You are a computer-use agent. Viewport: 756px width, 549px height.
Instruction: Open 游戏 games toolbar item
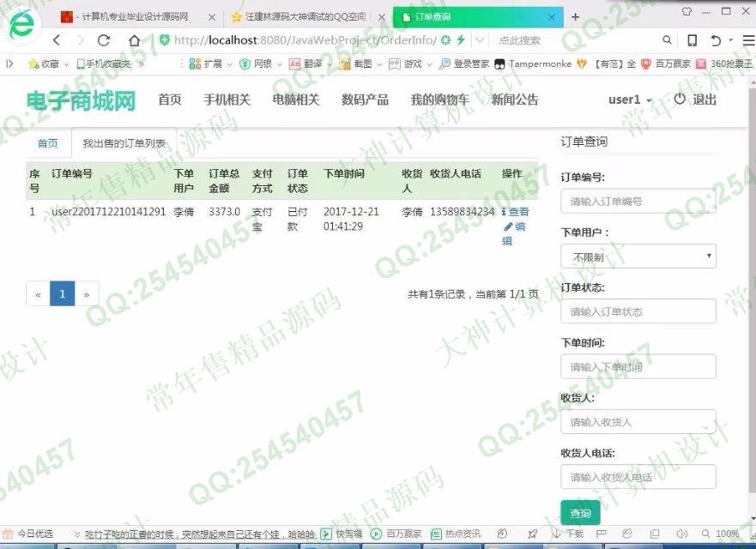pyautogui.click(x=406, y=63)
